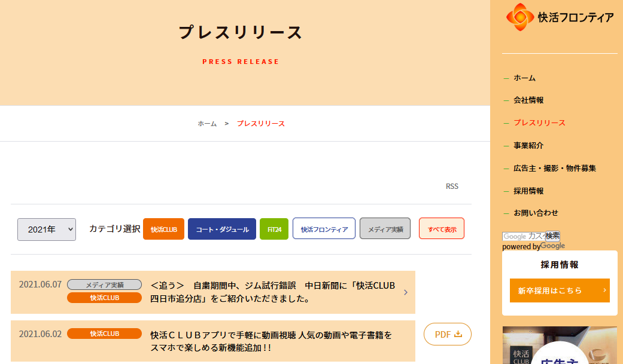
Task: Click the 検索 search button
Action: pos(552,236)
